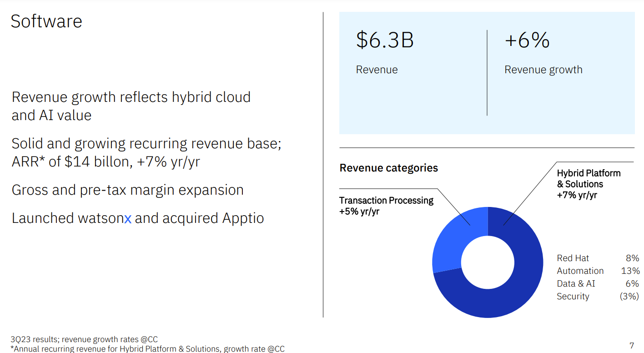Select the lighter blue Transaction Processing segment

click(455, 237)
